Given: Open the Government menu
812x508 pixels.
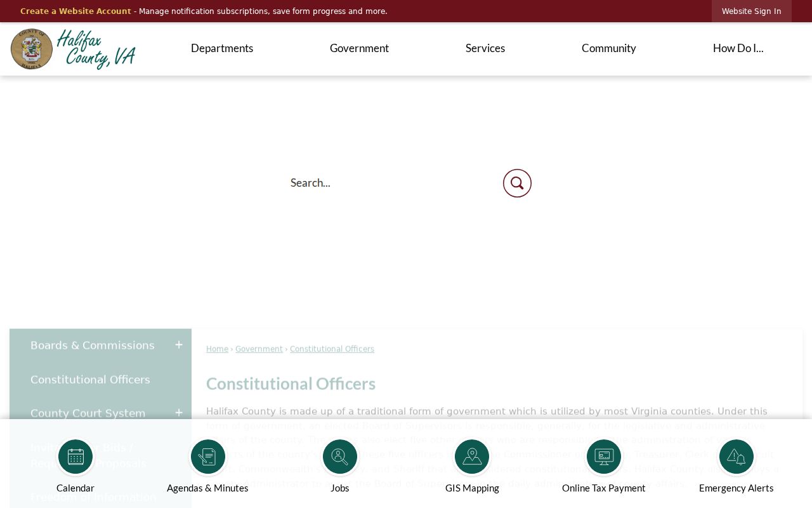Looking at the screenshot, I should pyautogui.click(x=359, y=48).
